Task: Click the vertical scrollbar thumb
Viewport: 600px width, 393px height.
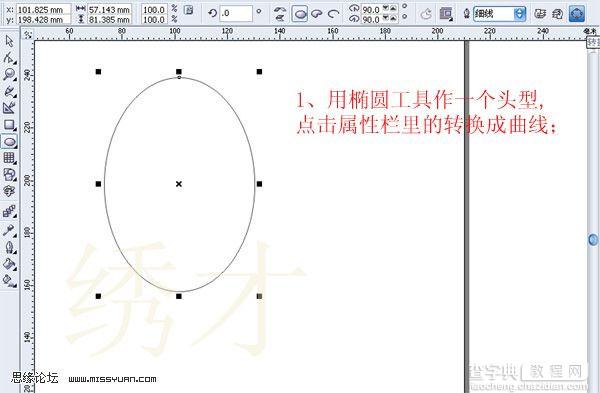Action: (593, 240)
